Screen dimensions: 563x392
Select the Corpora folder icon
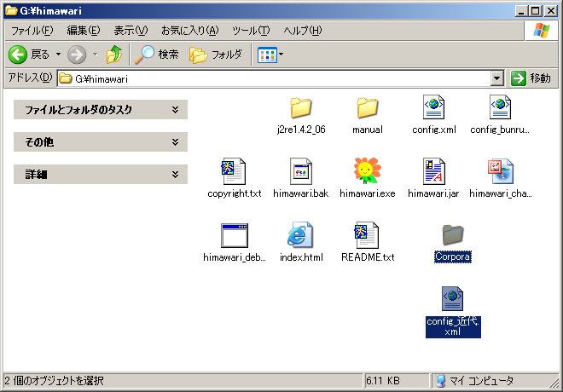click(x=452, y=235)
